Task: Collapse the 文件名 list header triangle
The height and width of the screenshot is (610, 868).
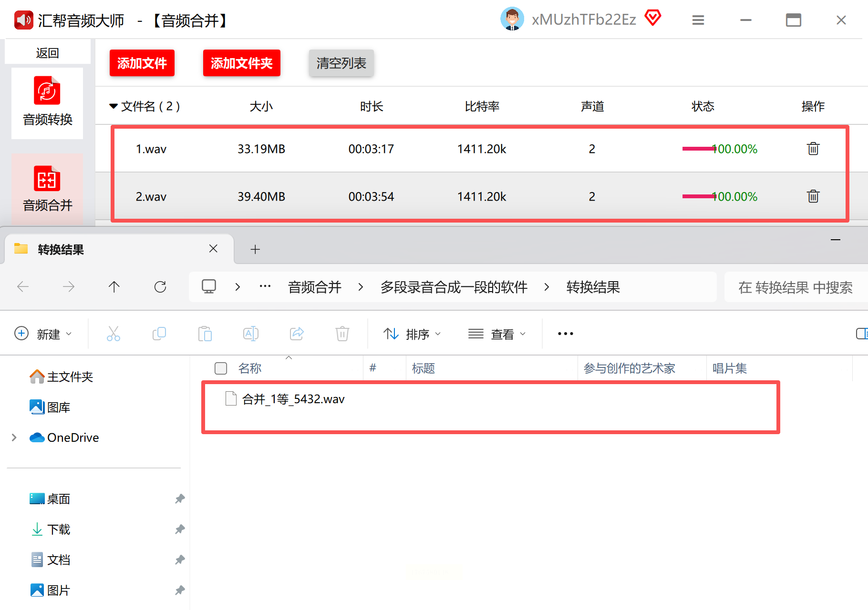Action: click(x=114, y=106)
